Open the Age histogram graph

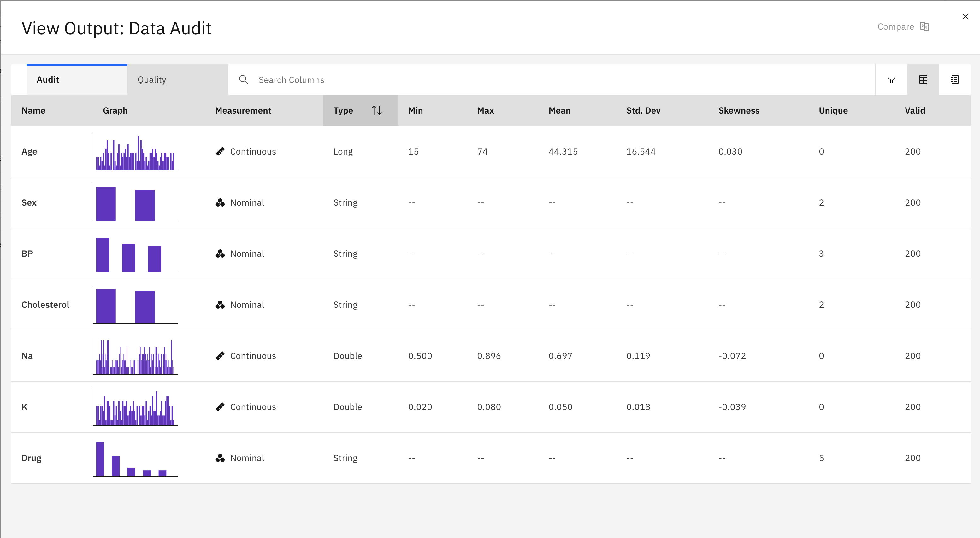(x=135, y=151)
